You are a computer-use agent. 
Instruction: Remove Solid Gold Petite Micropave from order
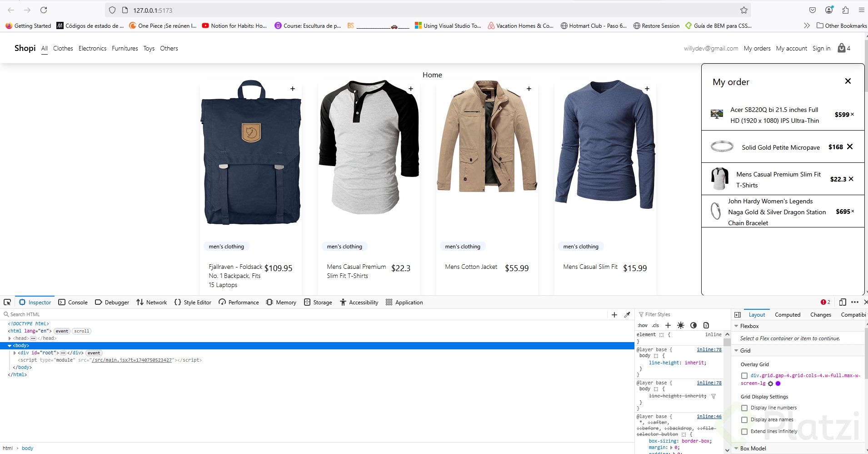click(x=850, y=146)
